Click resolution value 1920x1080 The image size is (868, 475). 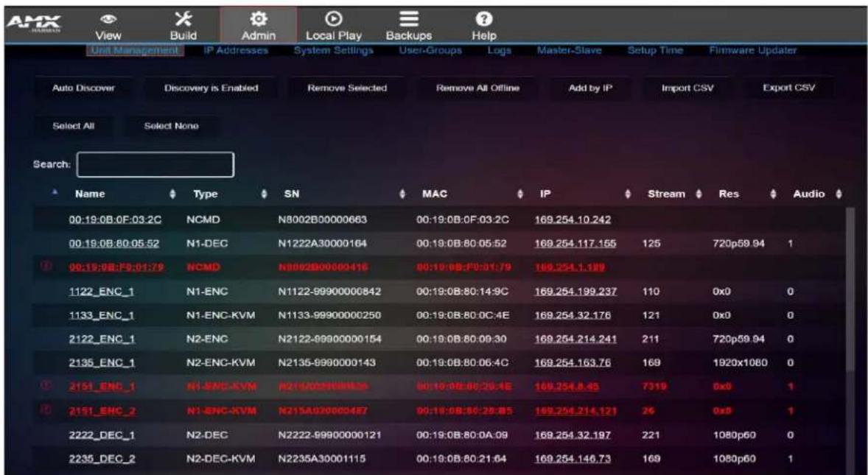[740, 363]
